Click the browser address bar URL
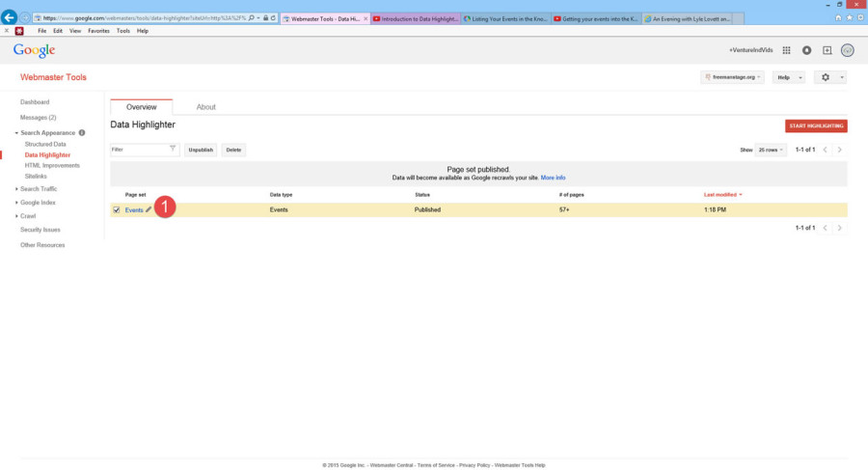 click(144, 18)
